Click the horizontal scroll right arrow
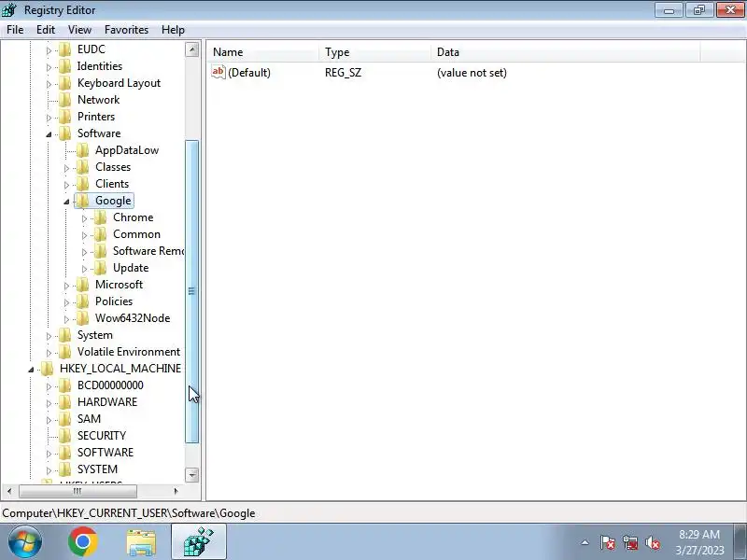 176,491
